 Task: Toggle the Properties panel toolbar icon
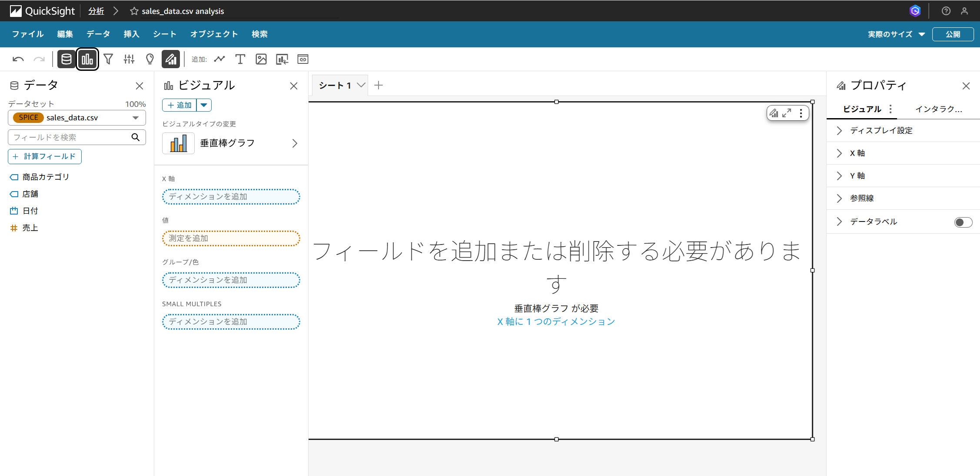pyautogui.click(x=171, y=59)
